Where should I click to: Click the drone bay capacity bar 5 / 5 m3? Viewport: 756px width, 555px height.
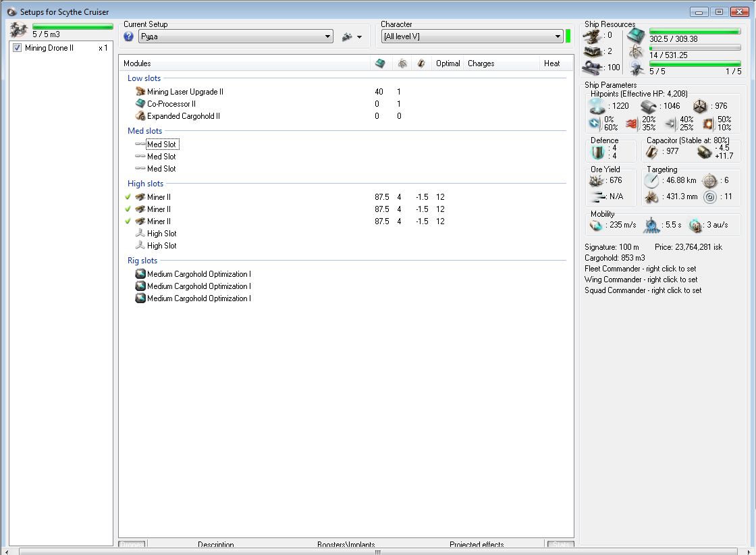pyautogui.click(x=73, y=26)
